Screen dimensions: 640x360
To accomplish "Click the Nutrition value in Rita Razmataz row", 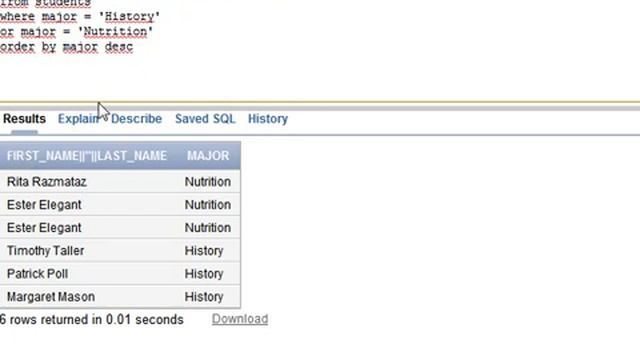I will (208, 182).
